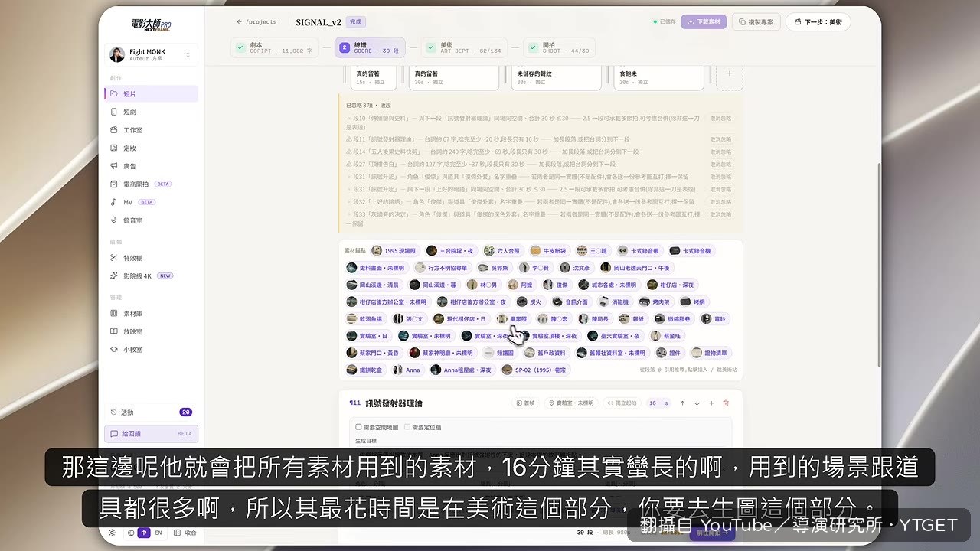Open 活動 activity list
This screenshot has height=551, width=980.
click(x=151, y=412)
